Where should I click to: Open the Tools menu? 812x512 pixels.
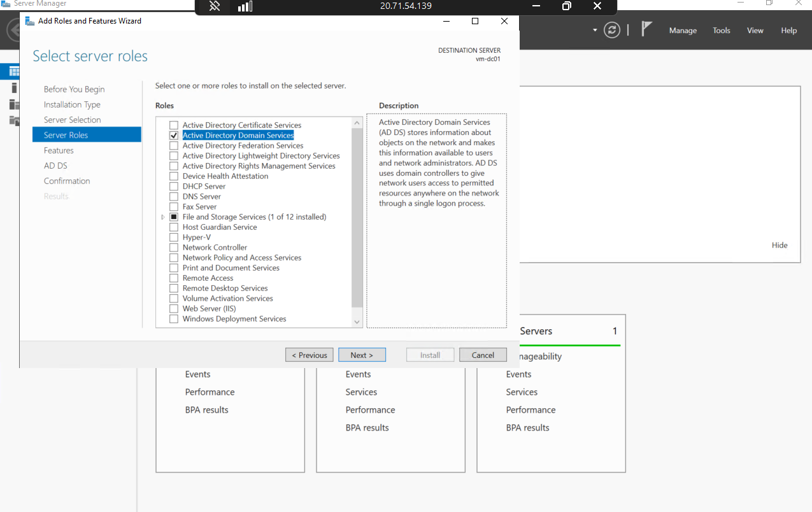pos(721,31)
